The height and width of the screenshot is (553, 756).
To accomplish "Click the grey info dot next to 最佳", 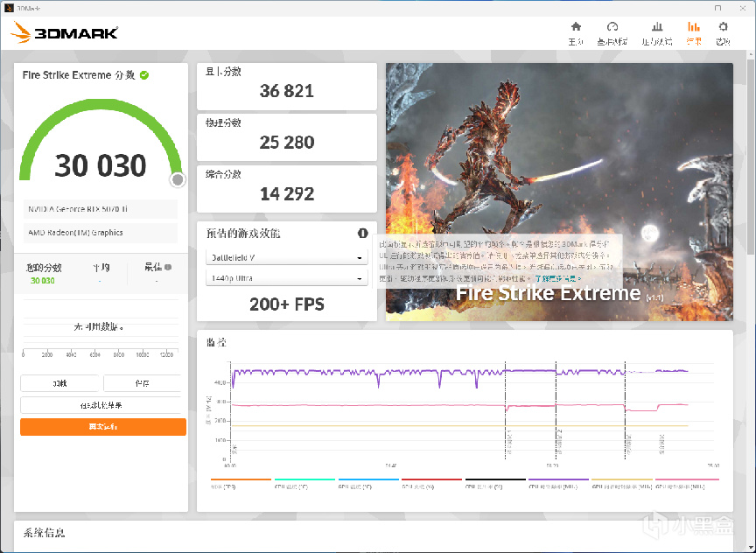I will tap(168, 267).
